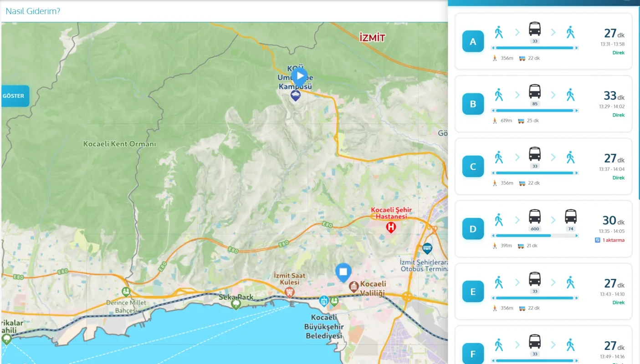Click route A's blue progress bar
640x364 pixels.
(x=535, y=48)
